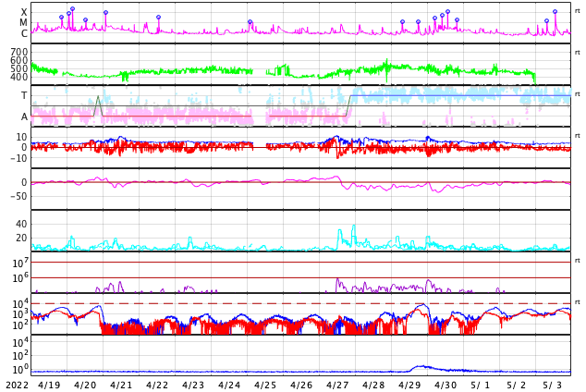Click the '5/ 3' date label

552,385
